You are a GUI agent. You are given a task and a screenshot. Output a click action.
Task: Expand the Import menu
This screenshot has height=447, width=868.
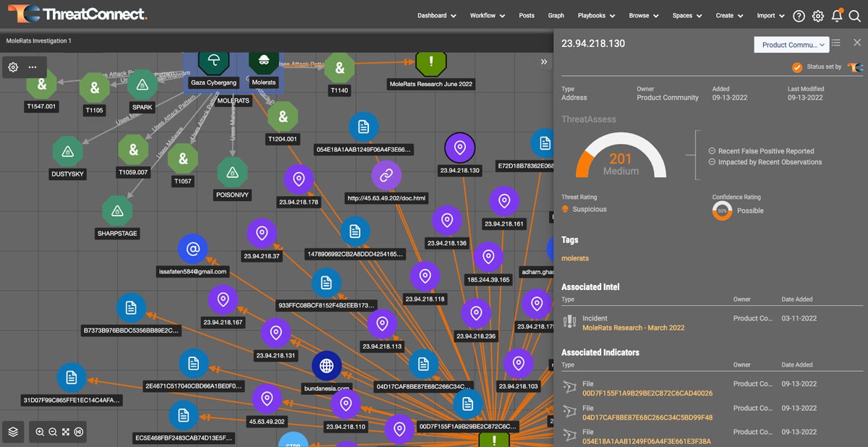tap(770, 15)
